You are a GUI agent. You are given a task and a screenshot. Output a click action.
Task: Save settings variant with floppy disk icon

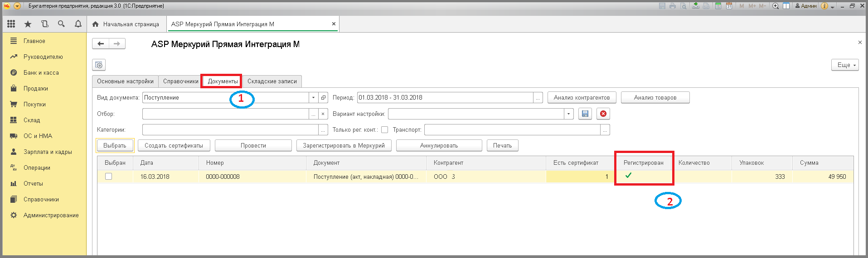(585, 114)
